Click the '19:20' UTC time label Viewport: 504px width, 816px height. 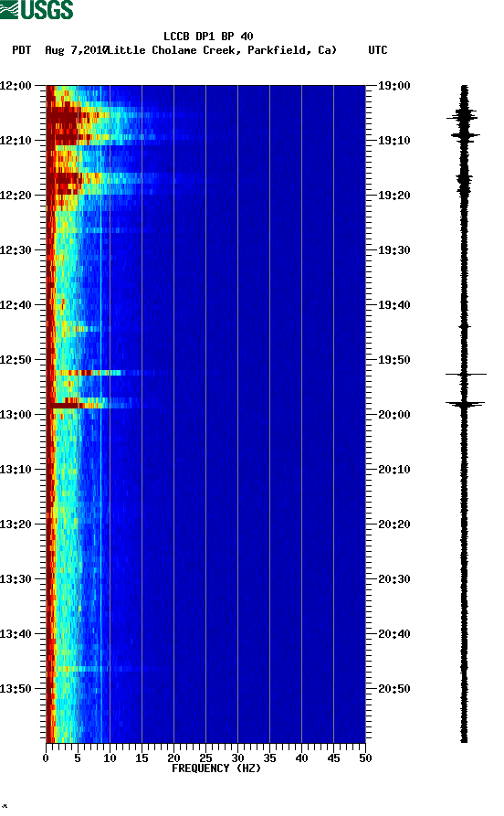394,196
